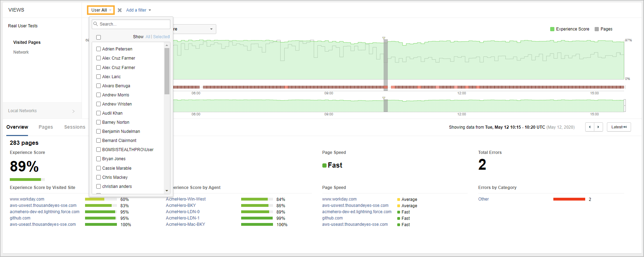Switch to the Pages tab
This screenshot has height=257, width=644.
46,127
